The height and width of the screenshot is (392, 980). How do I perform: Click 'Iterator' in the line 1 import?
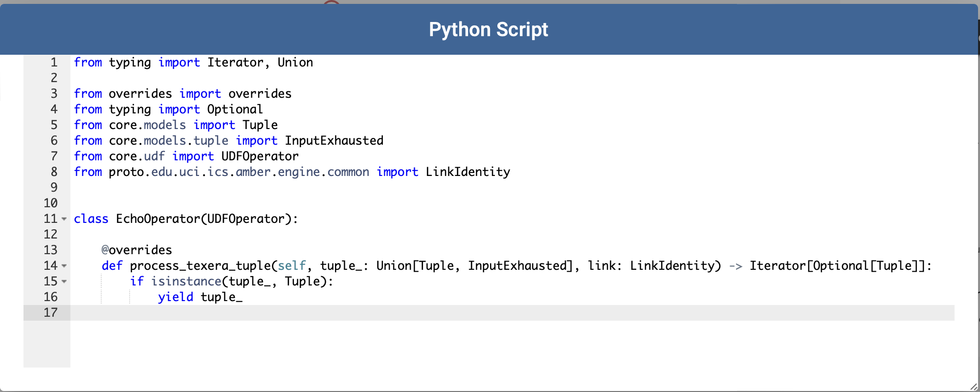coord(235,63)
